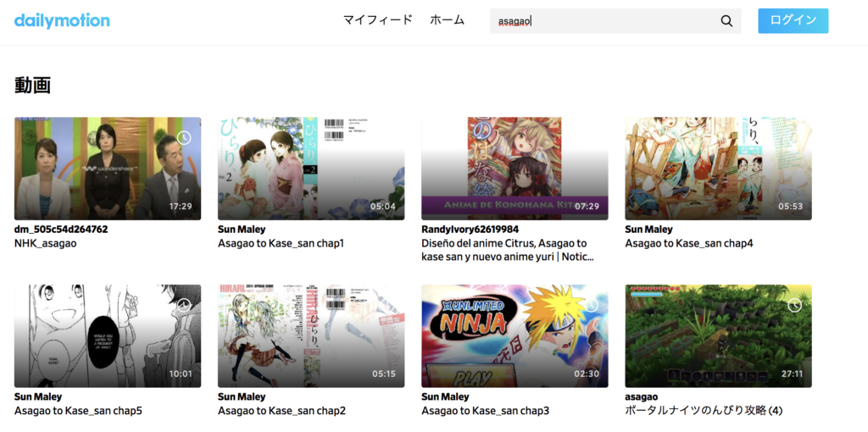868x432 pixels.
Task: Open channel dm_505c54d264762
Action: coord(61,229)
